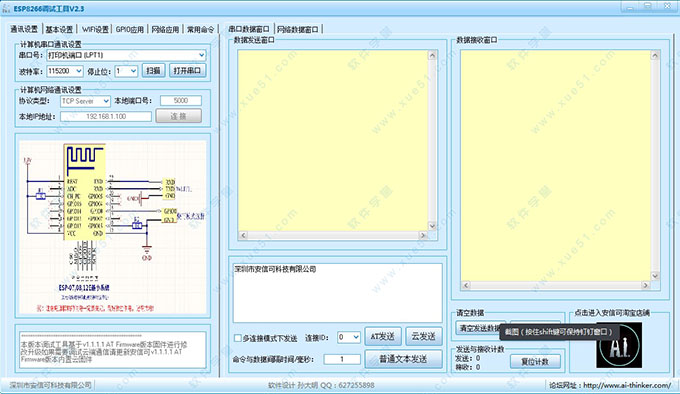680x394 pixels.
Task: Enable 多连接模式下发送 checkbox
Action: [238, 338]
